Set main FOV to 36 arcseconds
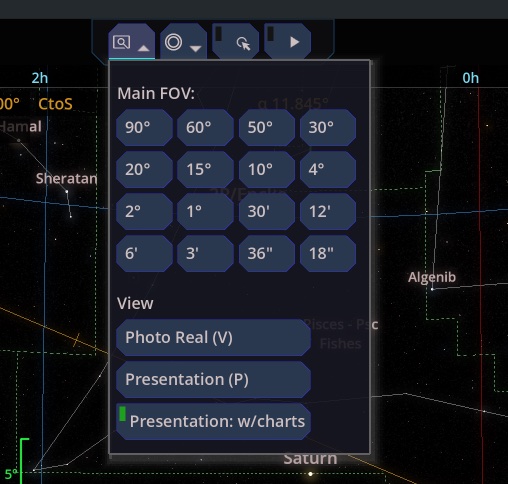The image size is (508, 484). [267, 253]
